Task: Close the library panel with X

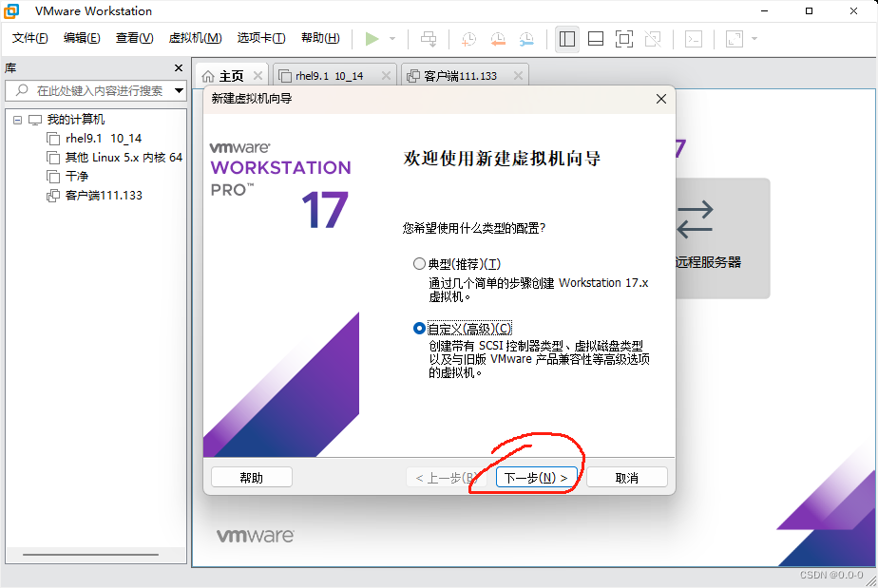Action: 179,67
